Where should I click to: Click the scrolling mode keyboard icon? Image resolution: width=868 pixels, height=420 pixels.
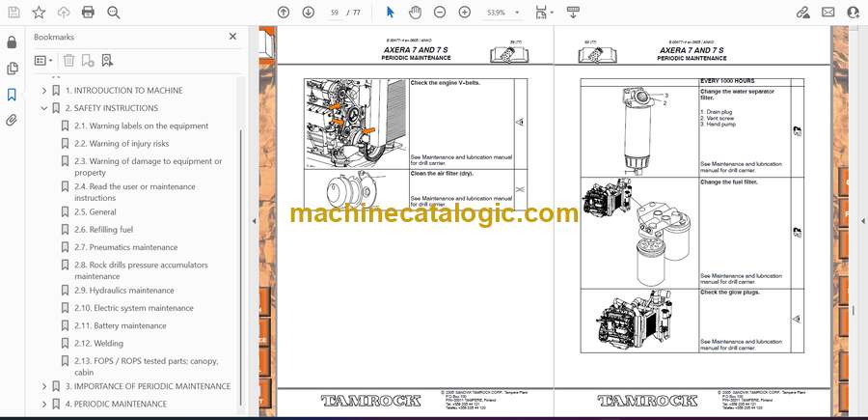(x=573, y=13)
